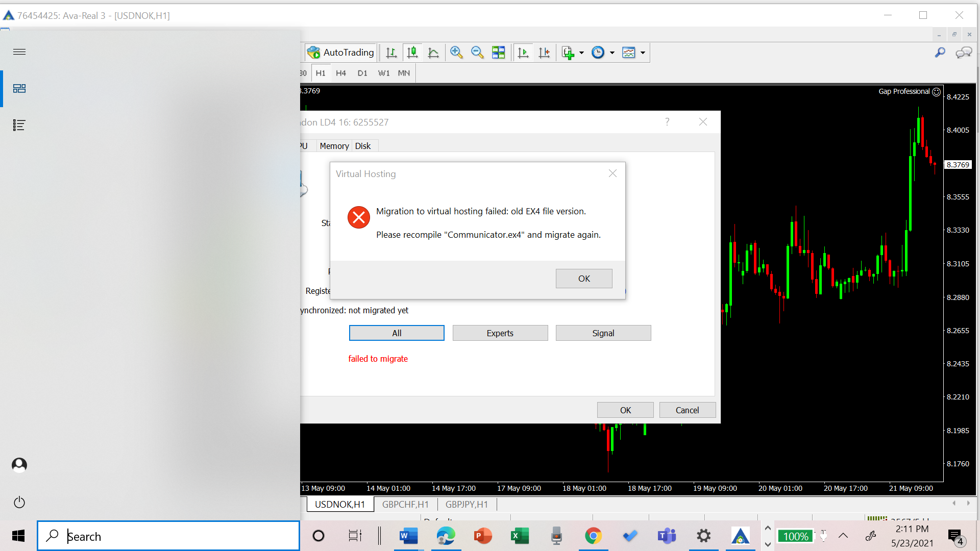This screenshot has height=551, width=980.
Task: Click the zoom in magnifier icon
Action: [x=456, y=53]
